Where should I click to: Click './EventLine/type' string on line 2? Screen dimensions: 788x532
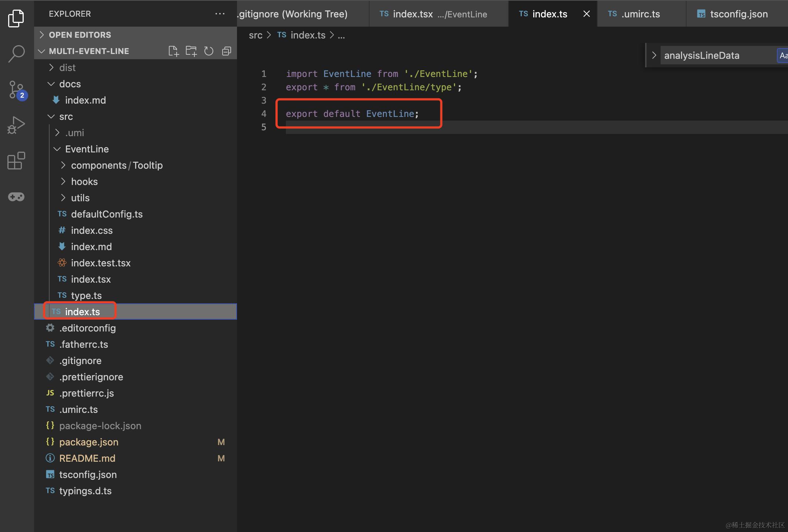click(409, 87)
